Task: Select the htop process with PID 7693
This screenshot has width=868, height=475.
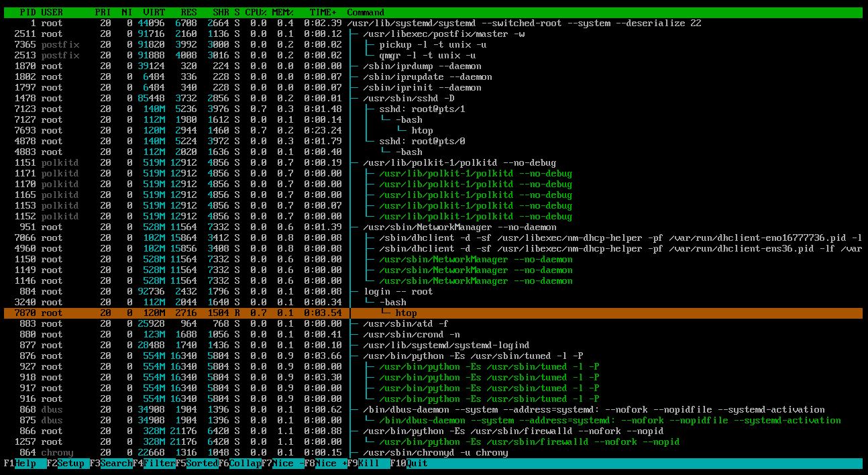Action: tap(433, 130)
